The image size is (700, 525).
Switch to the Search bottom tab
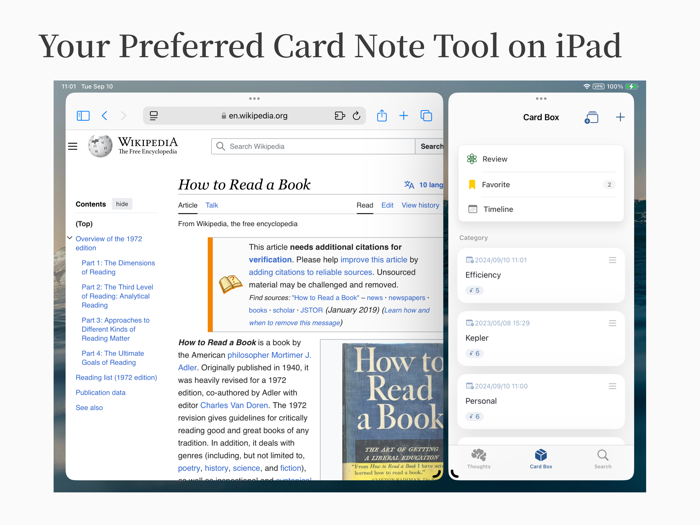[x=603, y=458]
